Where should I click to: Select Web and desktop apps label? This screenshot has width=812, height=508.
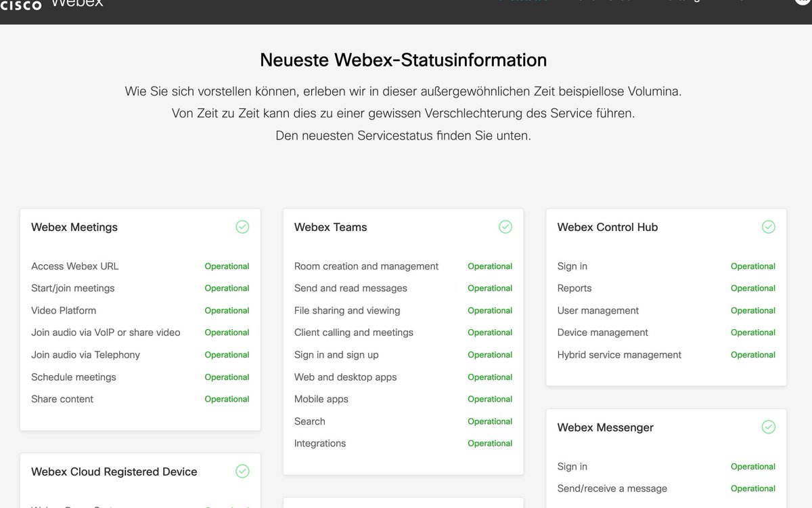click(346, 377)
